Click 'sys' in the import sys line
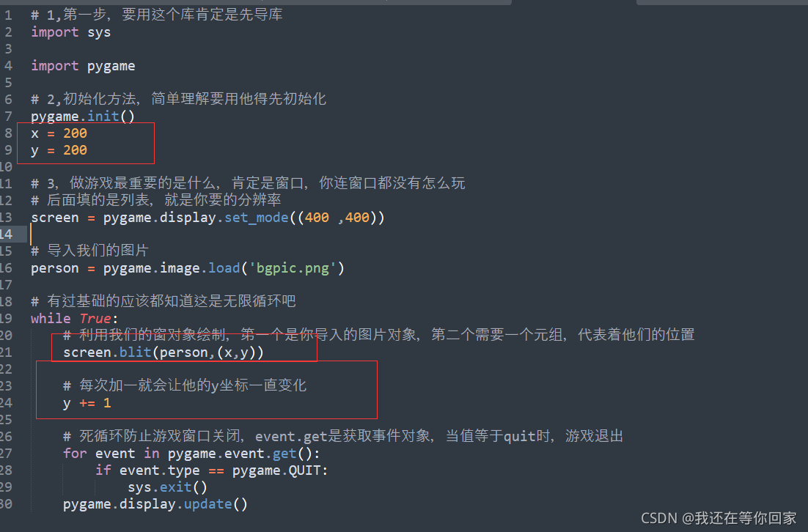808x532 pixels. pos(99,32)
